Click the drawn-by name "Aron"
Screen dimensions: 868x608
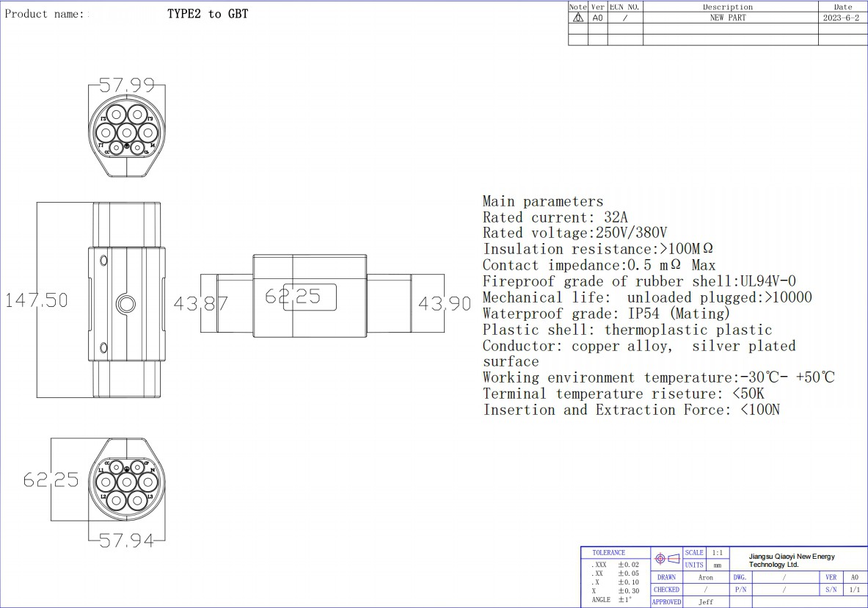coord(705,578)
